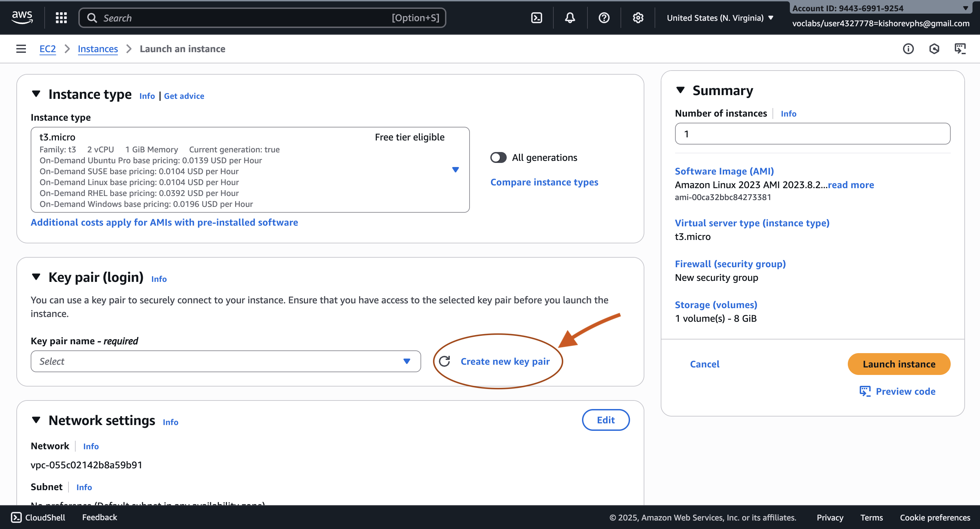Navigate to Instances via the breadcrumb
Screen dimensions: 980x529
coord(98,49)
